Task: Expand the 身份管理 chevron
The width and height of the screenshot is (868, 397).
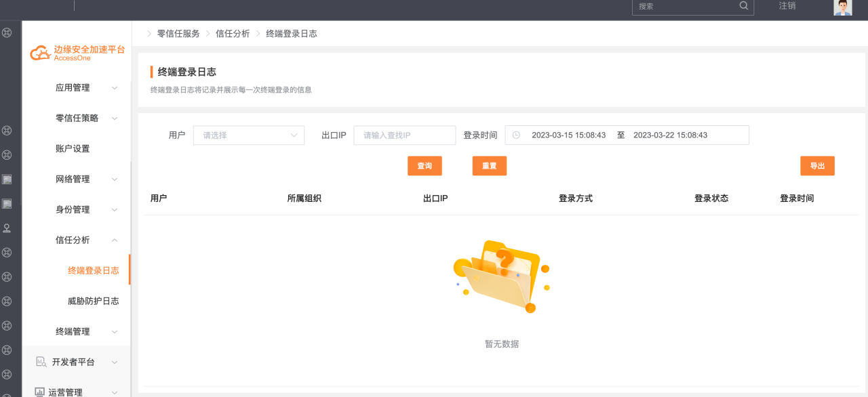Action: click(x=115, y=210)
